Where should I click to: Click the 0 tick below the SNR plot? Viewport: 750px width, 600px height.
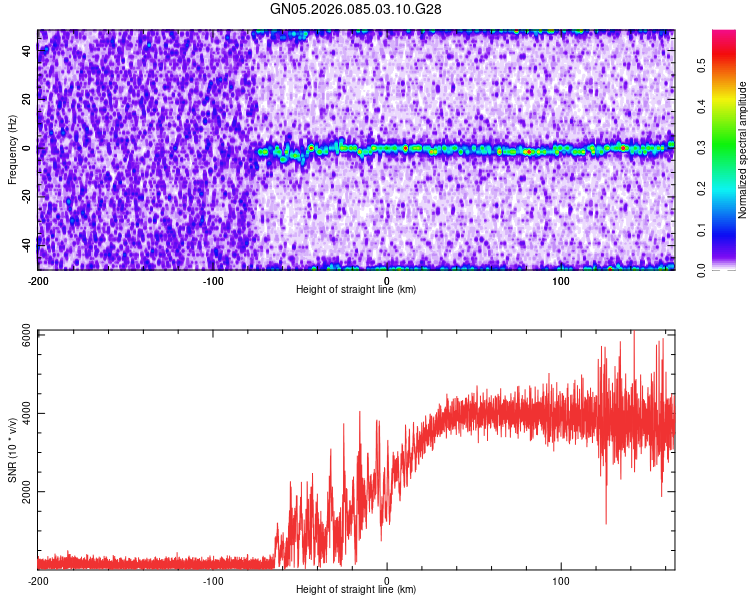[387, 580]
